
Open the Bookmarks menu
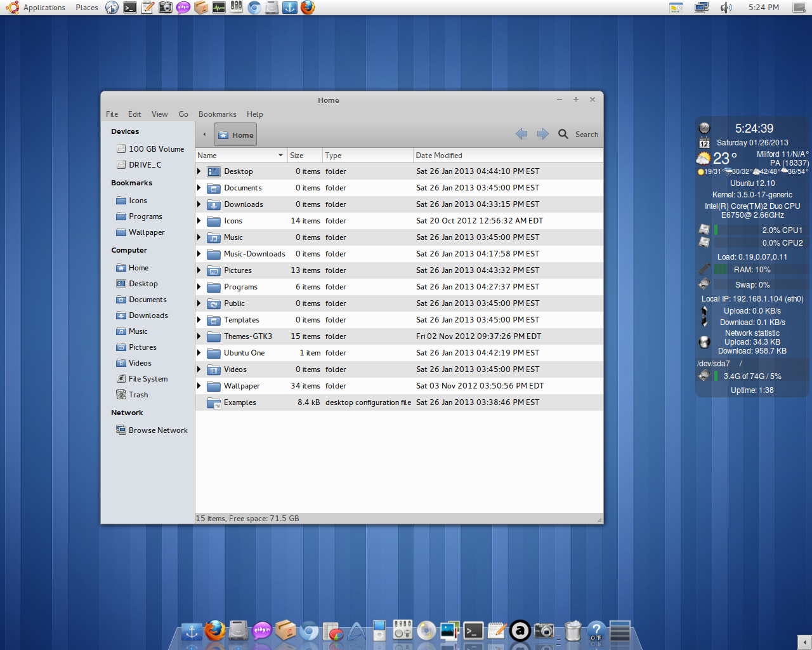217,114
